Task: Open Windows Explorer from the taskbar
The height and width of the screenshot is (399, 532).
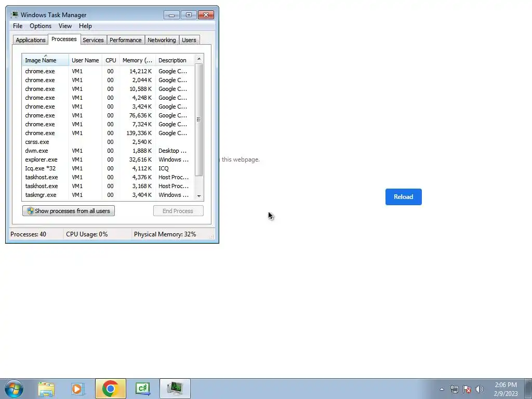Action: [x=46, y=389]
